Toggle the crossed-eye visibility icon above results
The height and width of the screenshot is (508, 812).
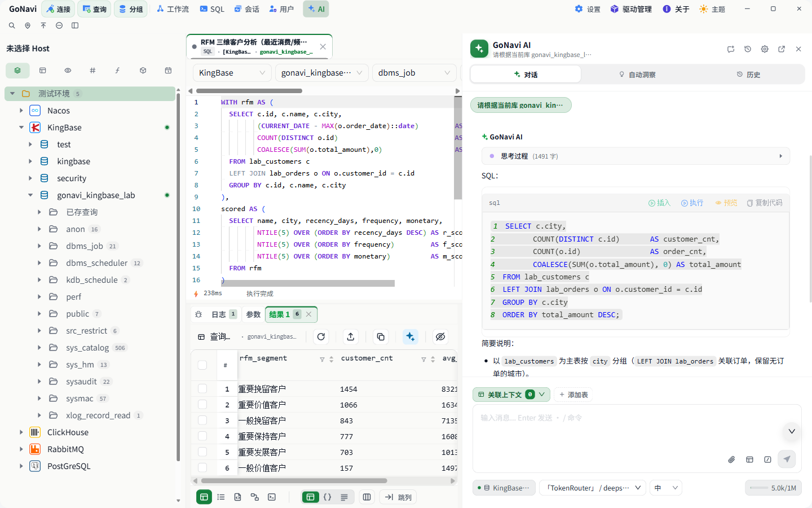[x=440, y=336]
